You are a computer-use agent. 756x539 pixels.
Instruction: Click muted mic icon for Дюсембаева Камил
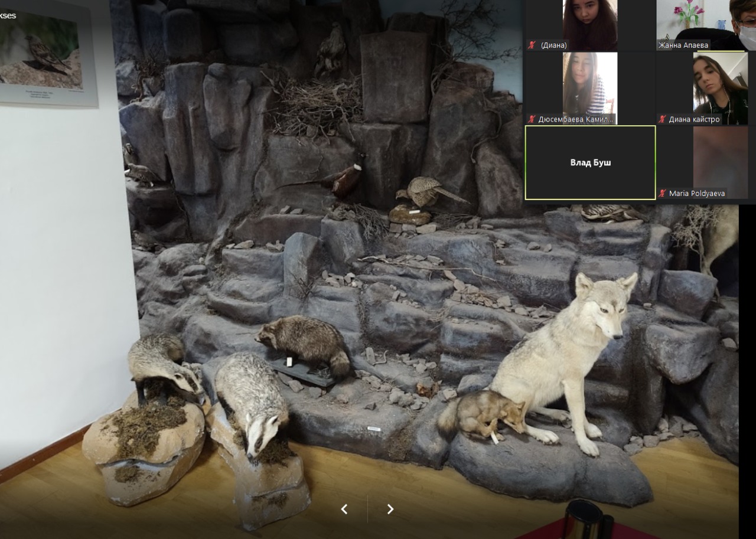pos(532,119)
